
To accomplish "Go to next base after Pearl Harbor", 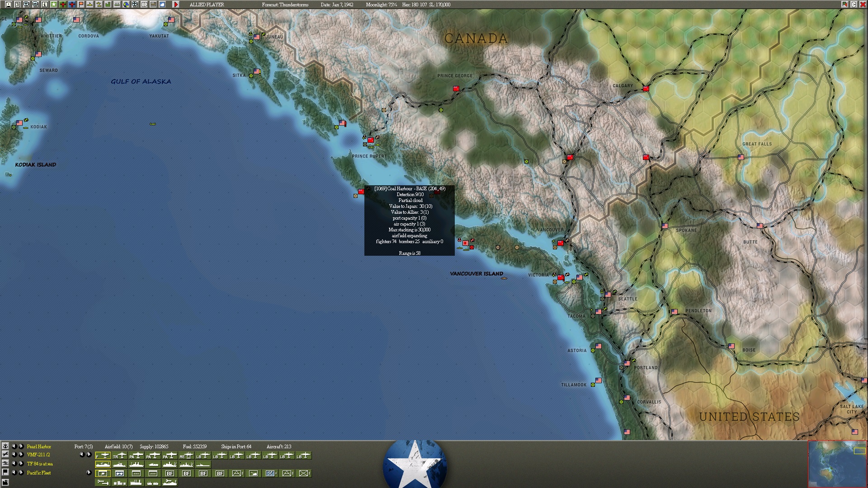I will 21,446.
